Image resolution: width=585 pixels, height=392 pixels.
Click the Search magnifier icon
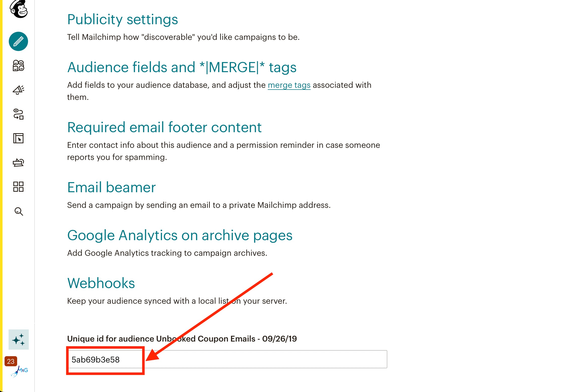[x=19, y=211]
